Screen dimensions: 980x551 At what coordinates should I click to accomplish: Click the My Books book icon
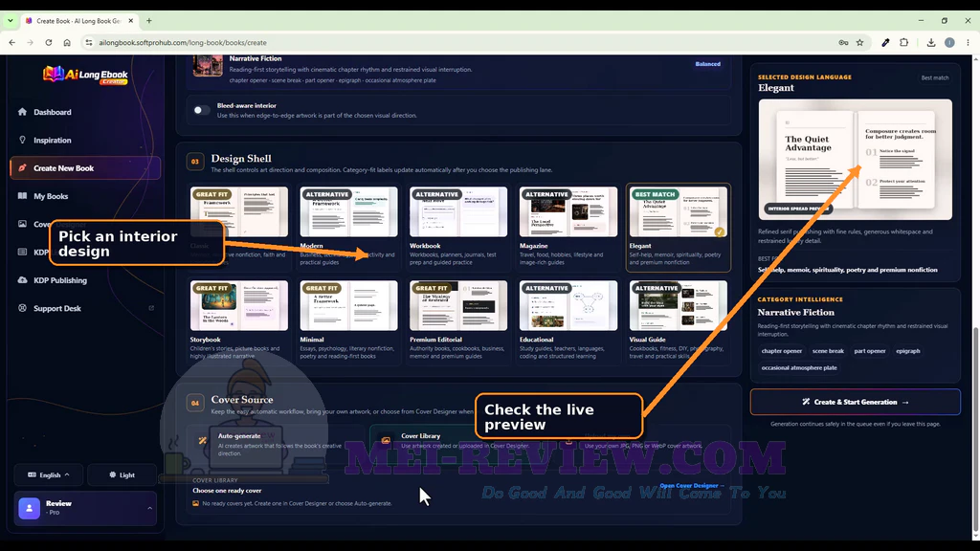click(x=23, y=196)
